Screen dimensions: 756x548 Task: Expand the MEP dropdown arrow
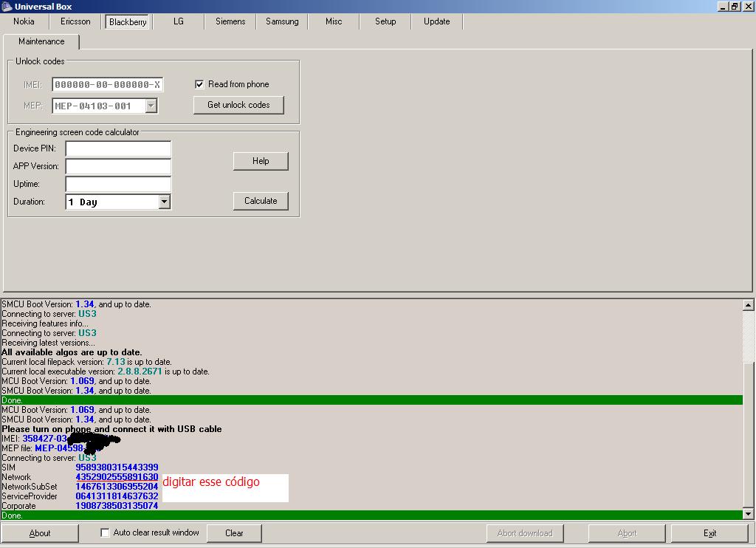151,106
